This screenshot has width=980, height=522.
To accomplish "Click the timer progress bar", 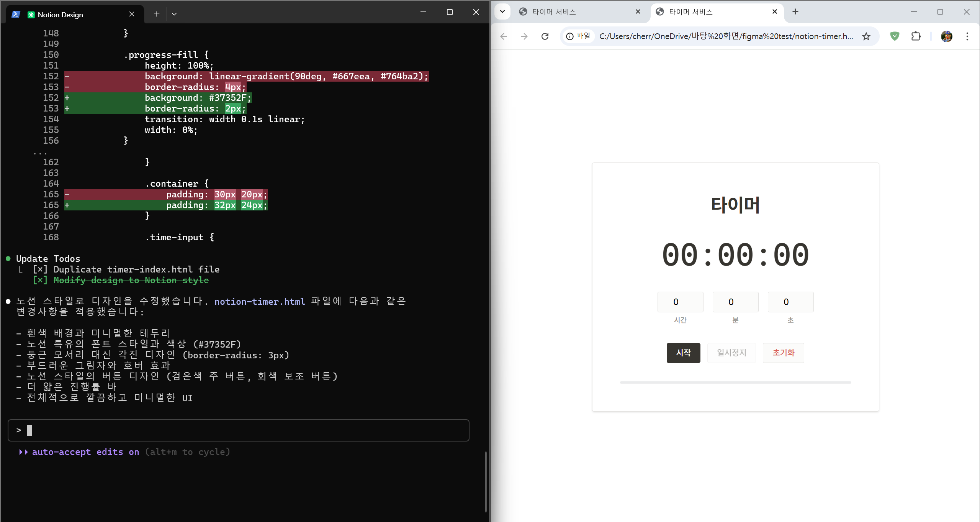I will pos(735,382).
